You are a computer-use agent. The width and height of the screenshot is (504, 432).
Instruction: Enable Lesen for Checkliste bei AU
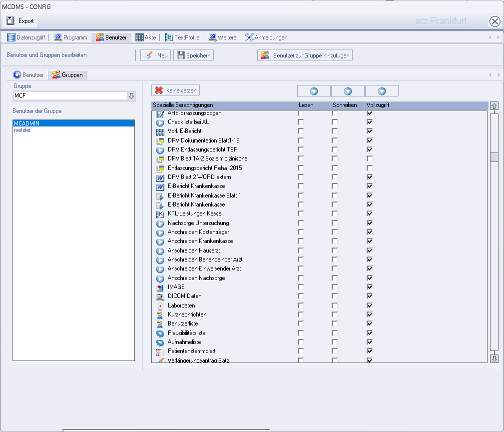coord(301,122)
